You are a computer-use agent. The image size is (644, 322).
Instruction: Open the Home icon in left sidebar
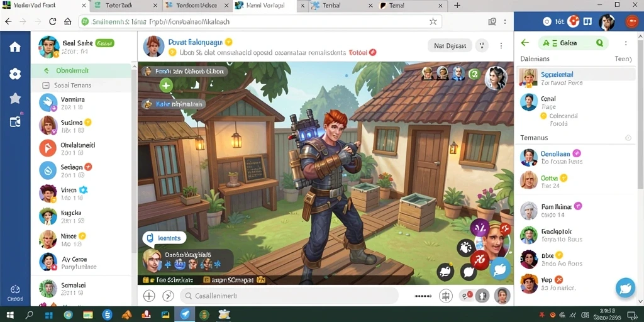[x=15, y=47]
